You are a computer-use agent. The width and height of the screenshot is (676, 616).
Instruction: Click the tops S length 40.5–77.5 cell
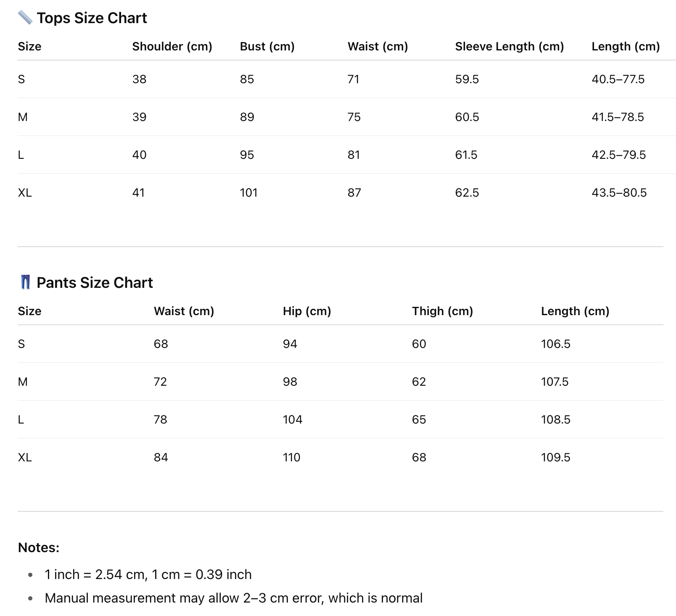click(x=618, y=79)
